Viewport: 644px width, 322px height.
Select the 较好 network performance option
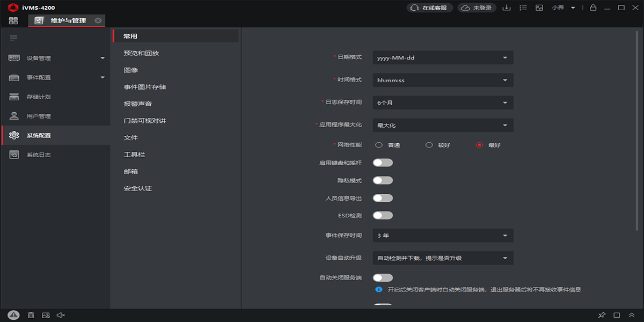[x=429, y=145]
